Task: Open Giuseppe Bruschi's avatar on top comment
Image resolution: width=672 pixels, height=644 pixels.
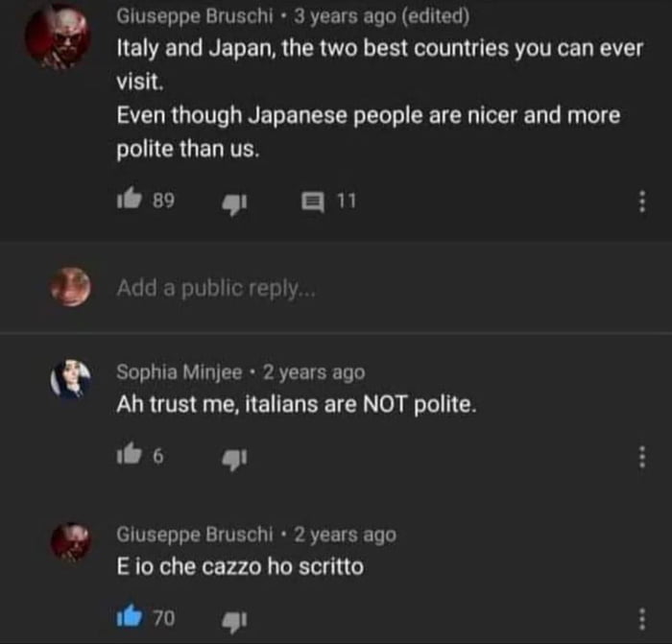Action: point(58,36)
